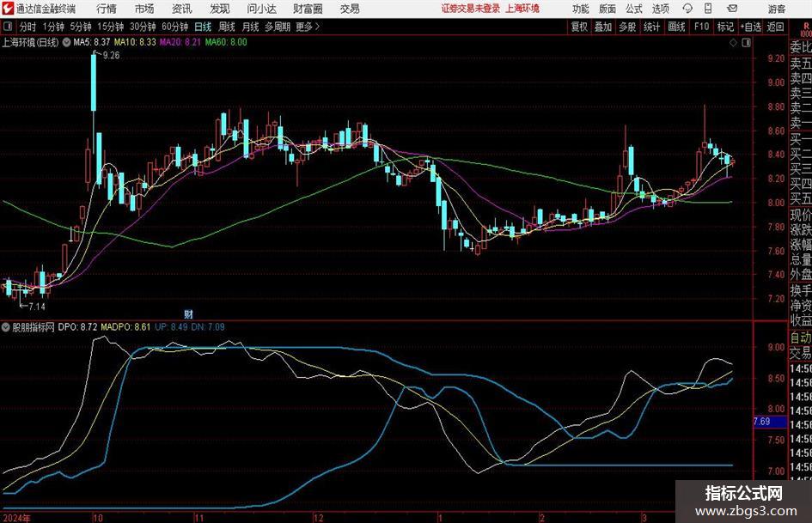812x523 pixels.
Task: Click the 证券交易未登录 login notice
Action: [x=471, y=9]
